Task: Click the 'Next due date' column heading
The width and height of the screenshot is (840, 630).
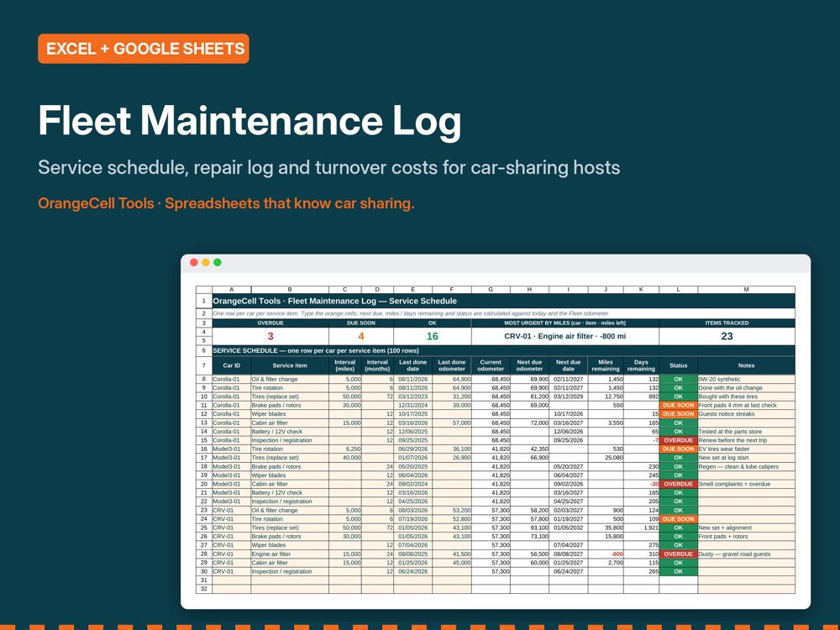Action: (569, 365)
